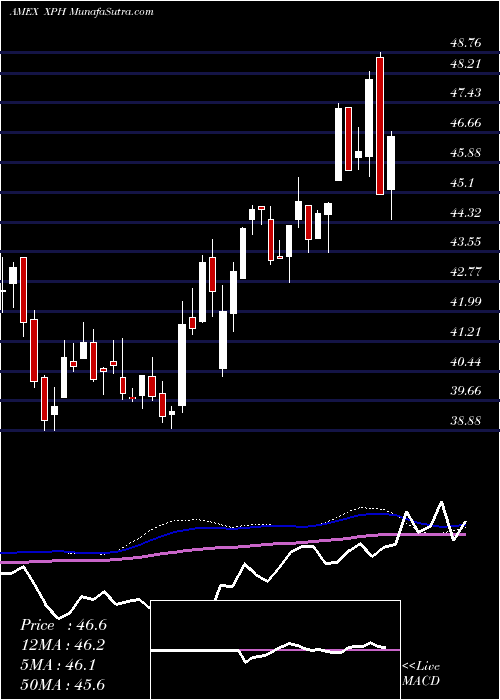This screenshot has height=700, width=500.
Task: Select the 42.77 price level label
Action: pos(466,272)
